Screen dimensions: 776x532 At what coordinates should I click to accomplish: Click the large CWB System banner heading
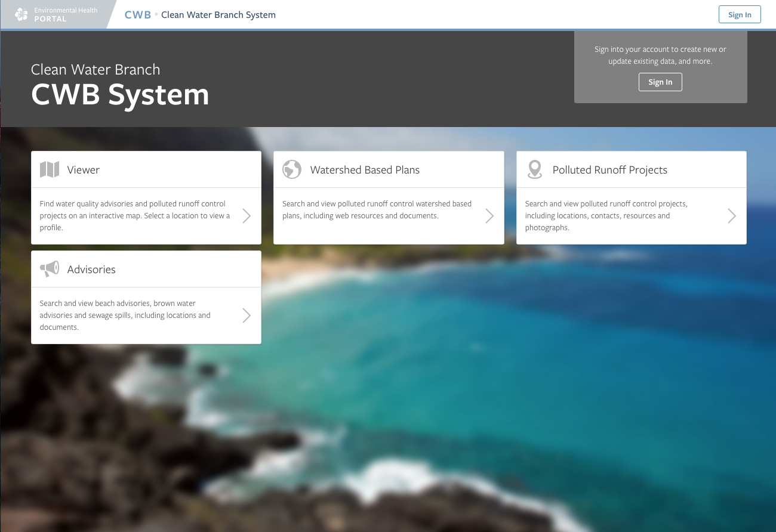[x=120, y=95]
